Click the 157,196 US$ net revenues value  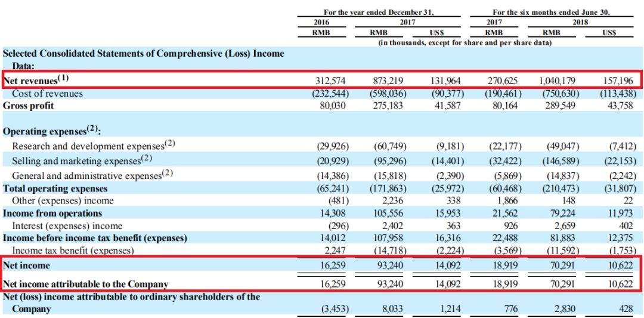[617, 80]
